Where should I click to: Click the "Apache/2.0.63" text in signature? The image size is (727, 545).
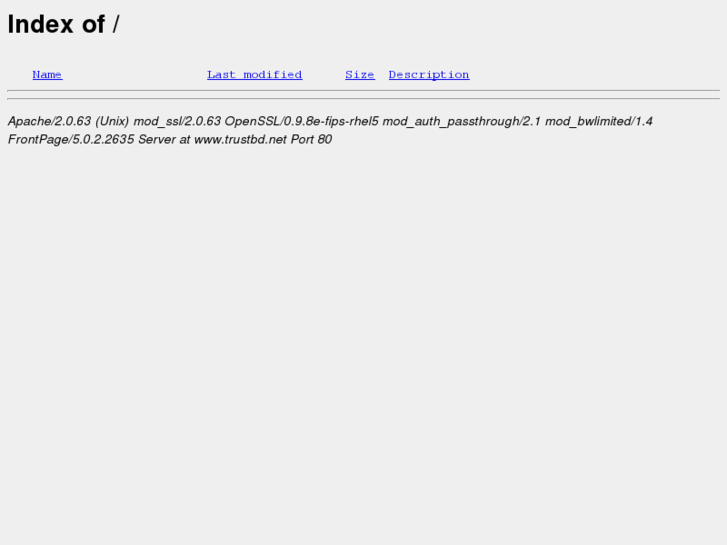pyautogui.click(x=50, y=122)
